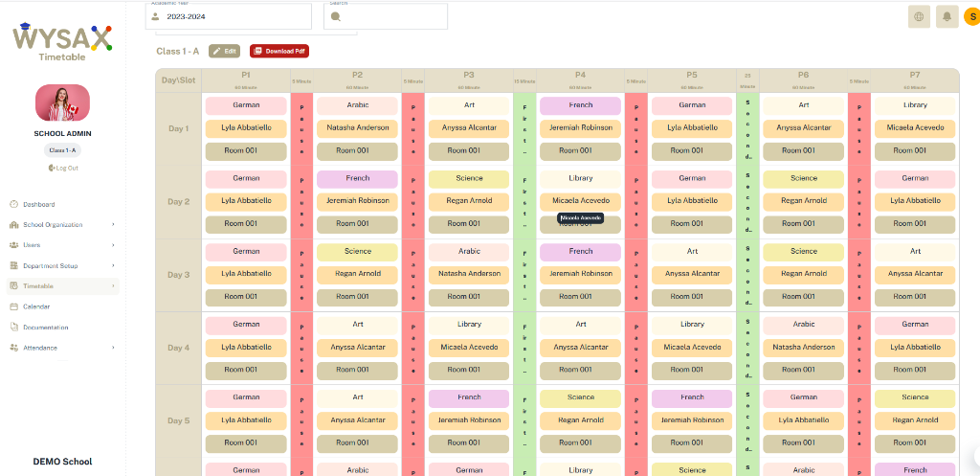The height and width of the screenshot is (476, 980).
Task: Click Arabic subject in Day 1 P2
Action: click(358, 105)
